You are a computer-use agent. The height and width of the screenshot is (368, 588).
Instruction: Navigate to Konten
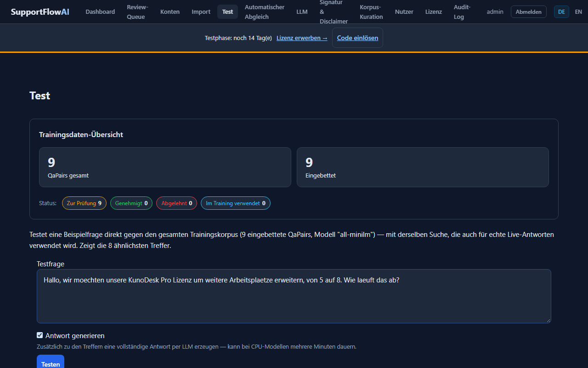[170, 12]
